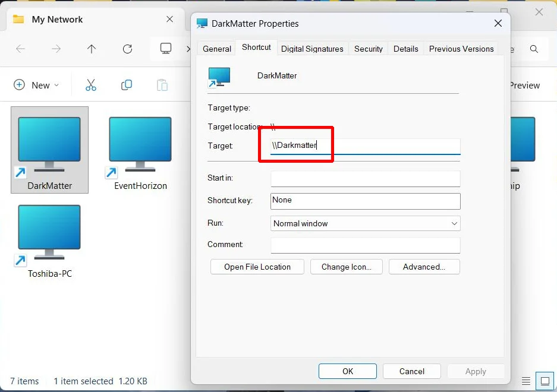
Task: Click the Change Icon button
Action: pyautogui.click(x=347, y=267)
